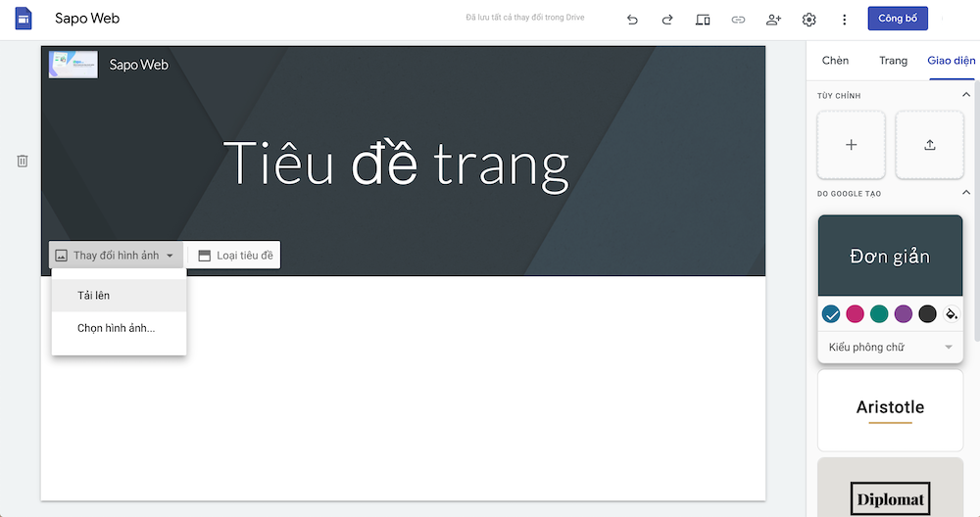Click the Tiêu đề trang heading
This screenshot has height=517, width=980.
(x=396, y=164)
